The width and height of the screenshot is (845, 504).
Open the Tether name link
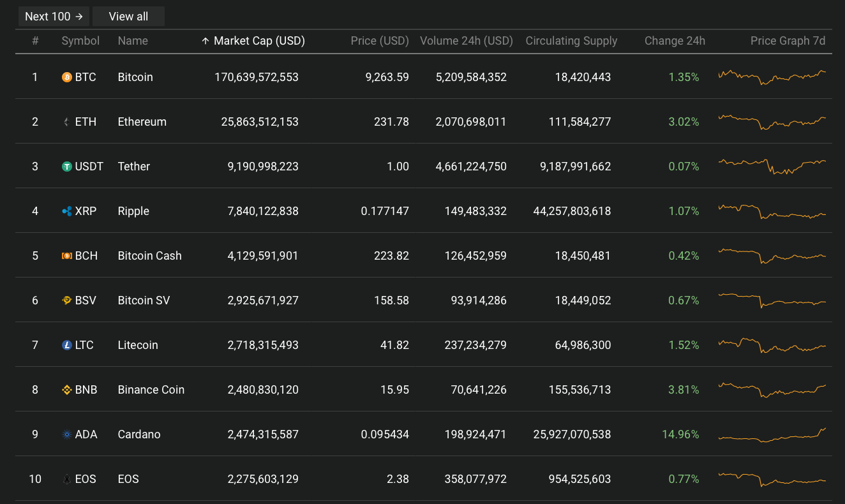(x=134, y=167)
